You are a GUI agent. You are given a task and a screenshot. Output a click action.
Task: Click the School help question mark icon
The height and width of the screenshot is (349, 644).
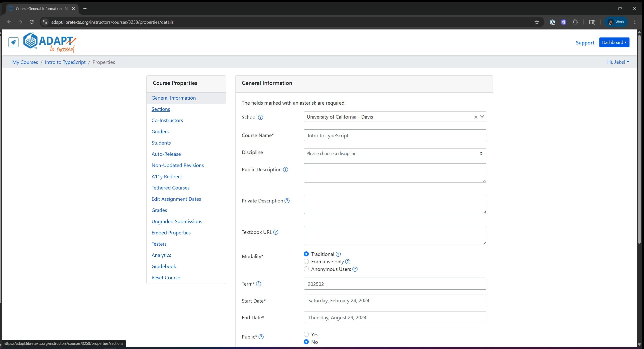[x=260, y=117]
